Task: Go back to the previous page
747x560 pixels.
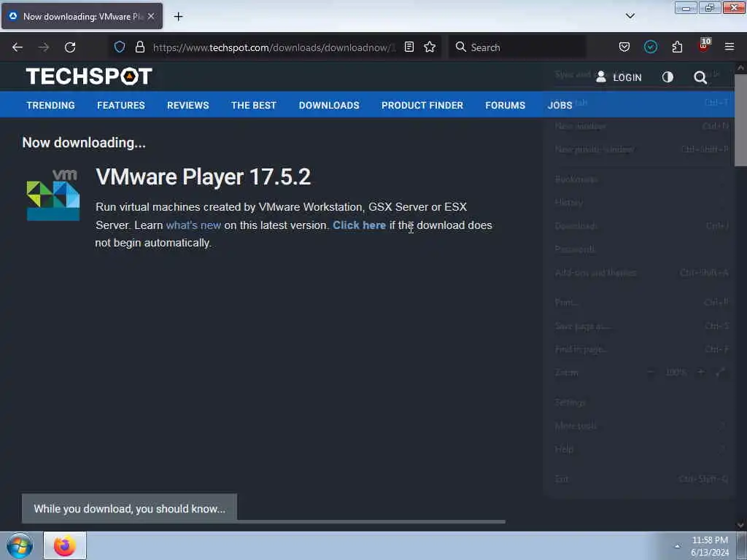Action: coord(18,47)
